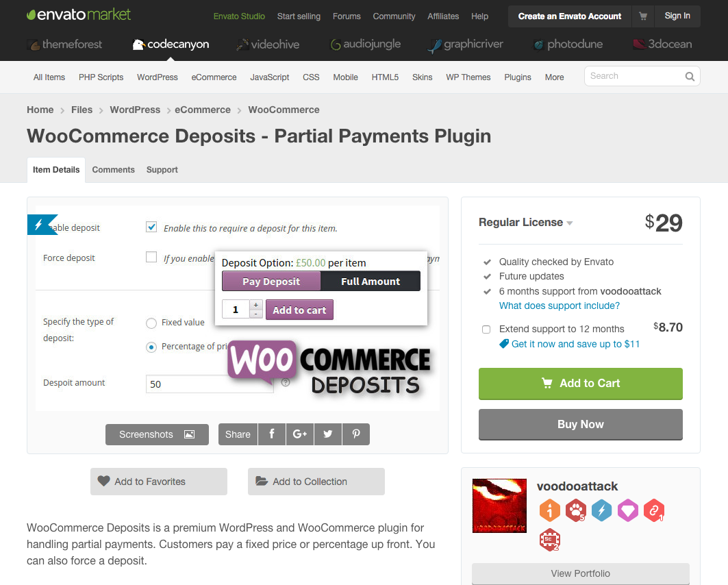This screenshot has width=728, height=585.
Task: Open the 3DOcean marketplace
Action: tap(662, 45)
